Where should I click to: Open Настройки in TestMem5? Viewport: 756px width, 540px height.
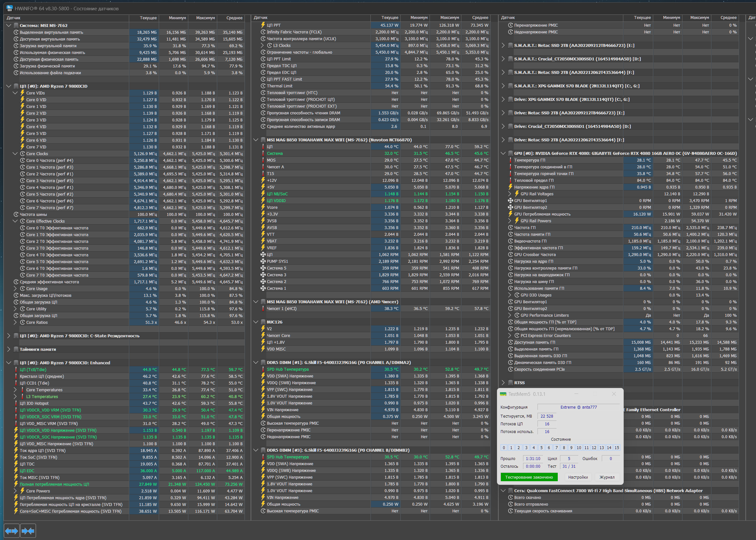tap(578, 477)
